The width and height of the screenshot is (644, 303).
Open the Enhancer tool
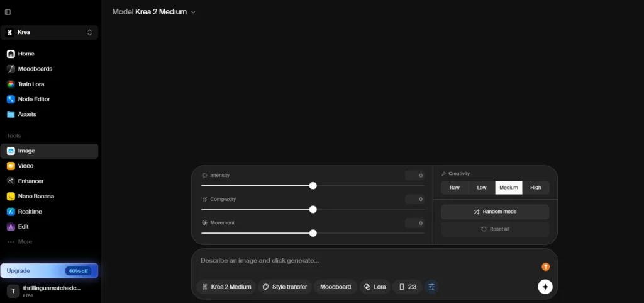[49, 181]
